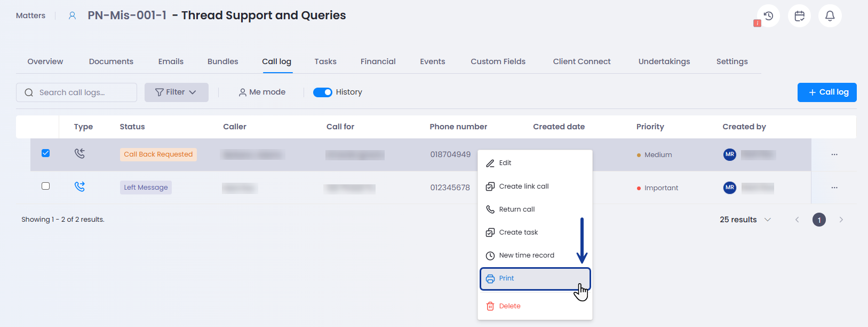Image resolution: width=868 pixels, height=327 pixels.
Task: Uncheck the Call Back Requested row checkbox
Action: click(46, 153)
